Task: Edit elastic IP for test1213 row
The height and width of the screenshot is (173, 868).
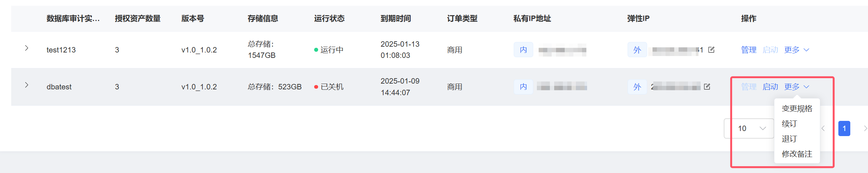Action: [711, 50]
